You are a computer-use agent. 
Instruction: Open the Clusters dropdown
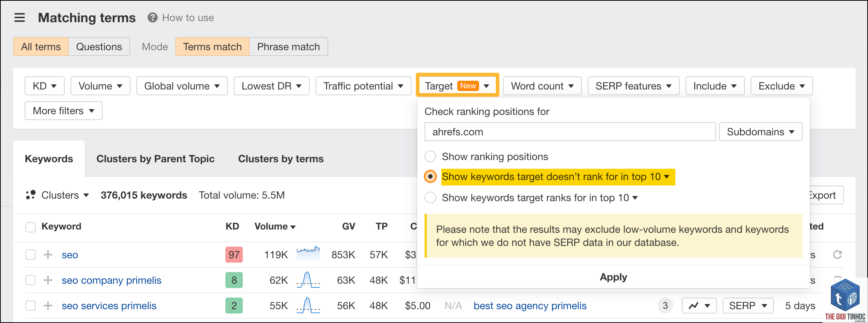click(x=65, y=195)
